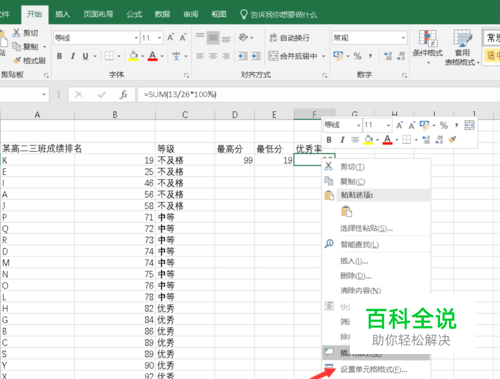
Task: Align text left in the ribbon
Action: 200,56
